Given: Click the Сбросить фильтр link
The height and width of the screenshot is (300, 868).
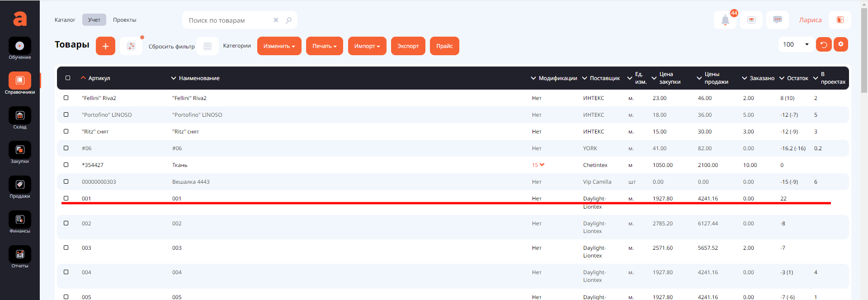Looking at the screenshot, I should 171,47.
